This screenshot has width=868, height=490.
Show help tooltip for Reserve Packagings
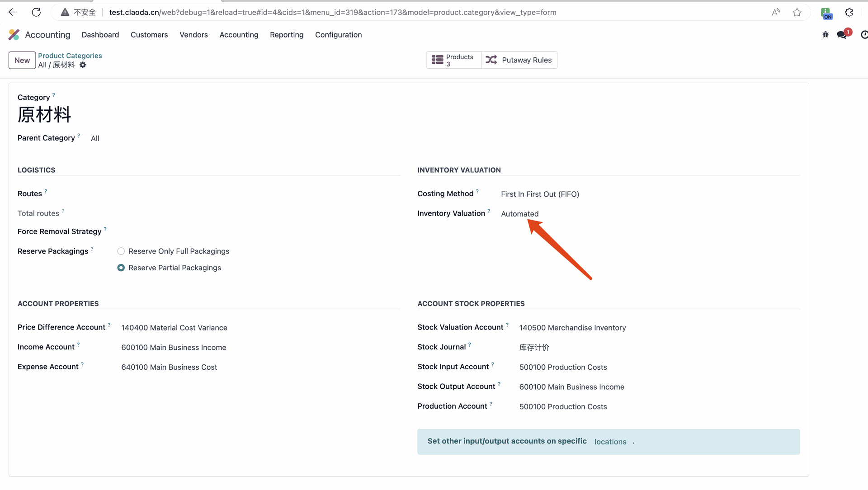click(92, 249)
